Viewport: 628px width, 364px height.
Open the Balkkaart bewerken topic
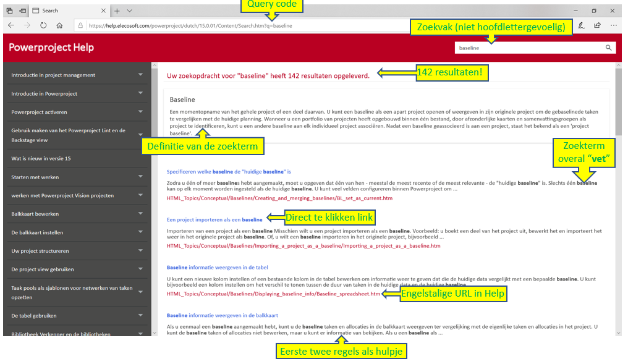(35, 214)
